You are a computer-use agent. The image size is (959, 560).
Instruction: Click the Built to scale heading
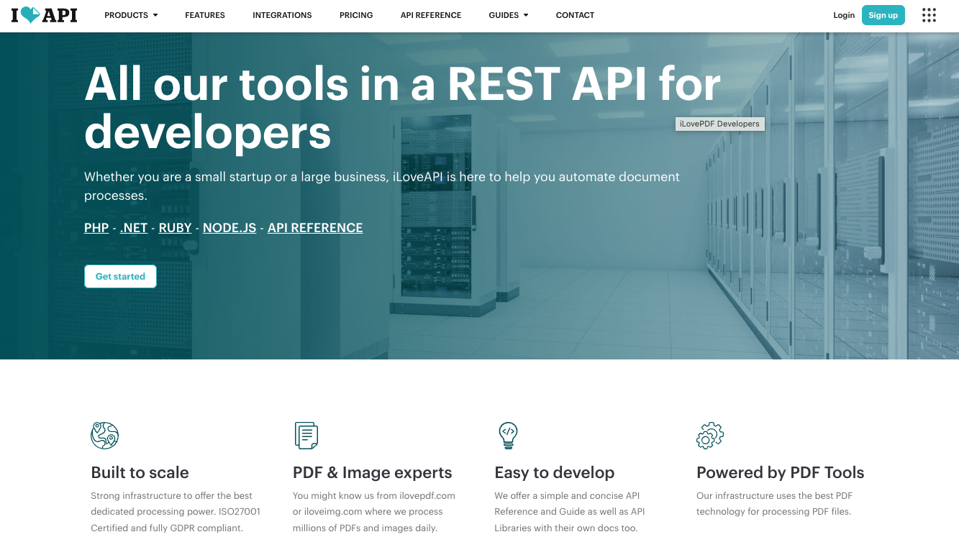click(x=140, y=472)
